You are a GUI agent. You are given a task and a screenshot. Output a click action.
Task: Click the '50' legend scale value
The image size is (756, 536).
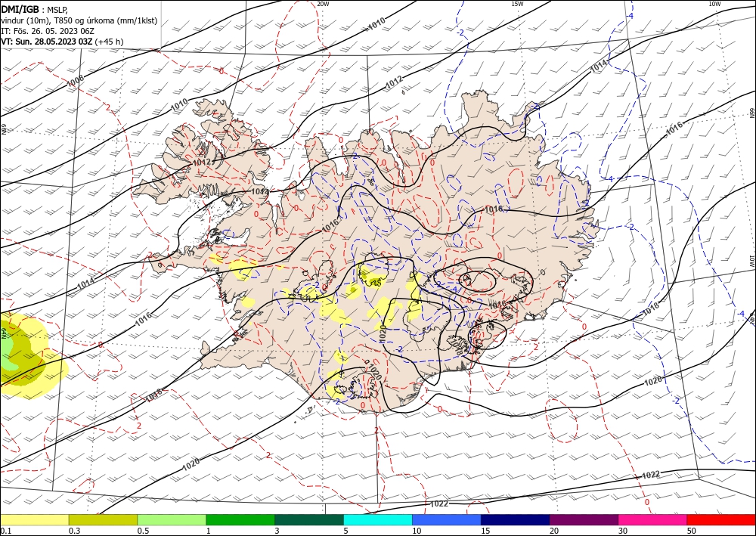point(692,531)
